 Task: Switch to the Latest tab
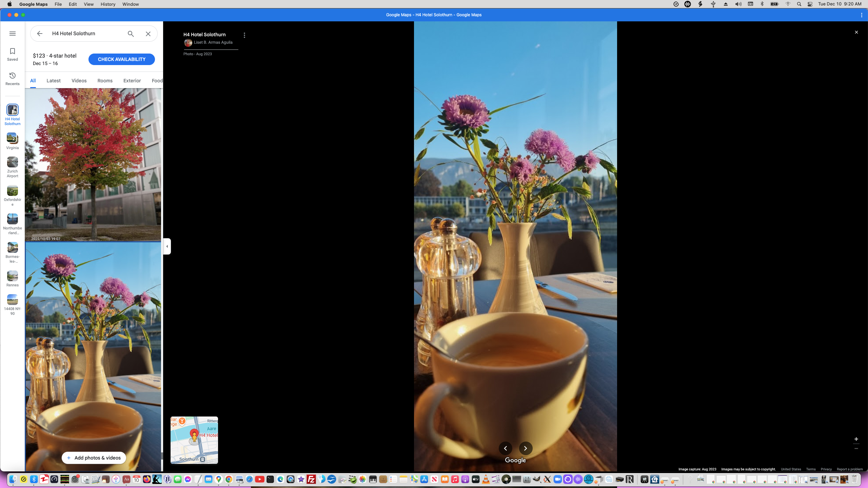53,80
